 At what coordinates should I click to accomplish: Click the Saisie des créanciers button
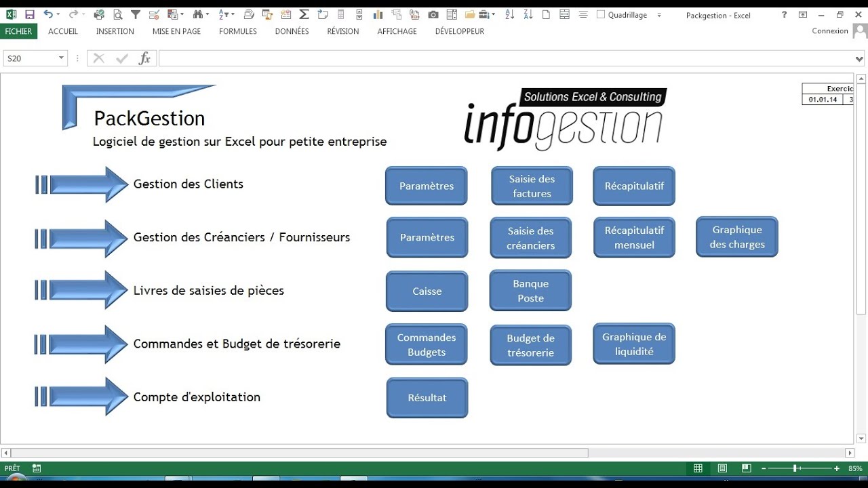point(531,238)
